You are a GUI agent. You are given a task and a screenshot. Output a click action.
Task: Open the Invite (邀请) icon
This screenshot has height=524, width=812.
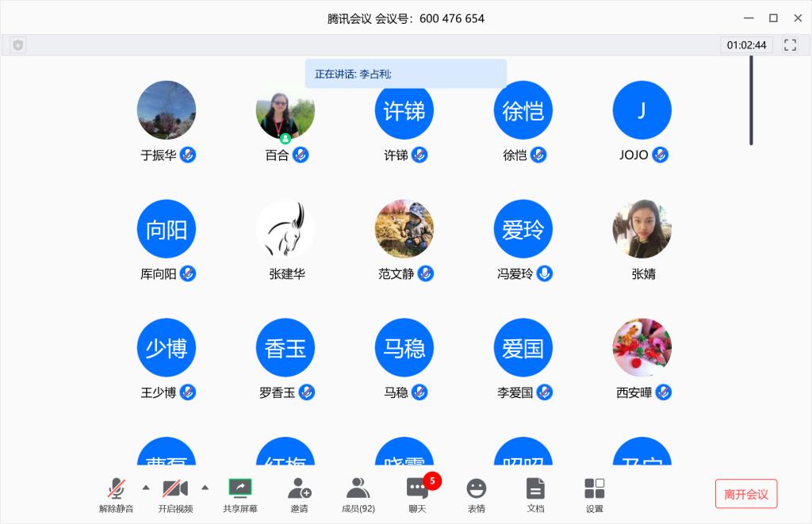point(299,488)
